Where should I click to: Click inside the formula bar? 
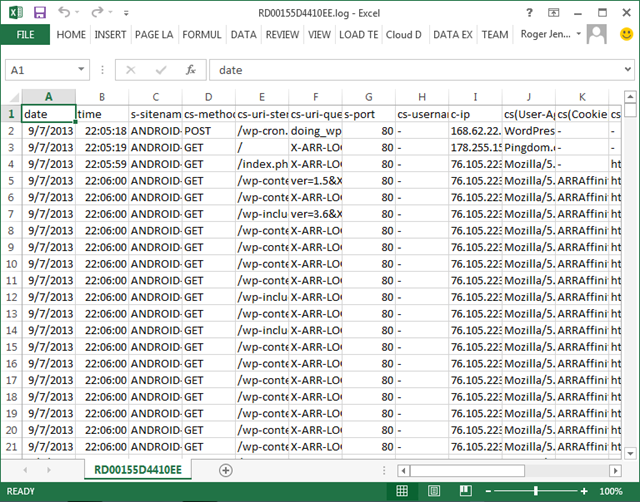pyautogui.click(x=416, y=70)
